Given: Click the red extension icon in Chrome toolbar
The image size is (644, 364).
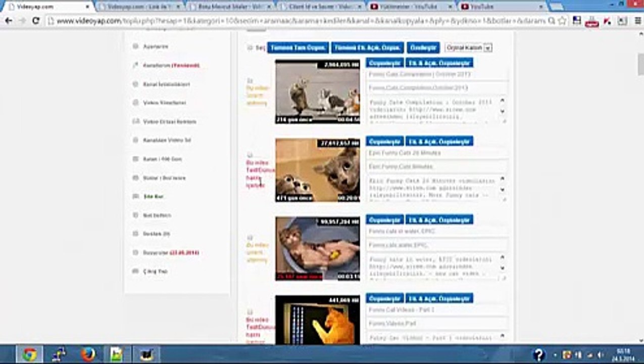Looking at the screenshot, I should tap(592, 21).
